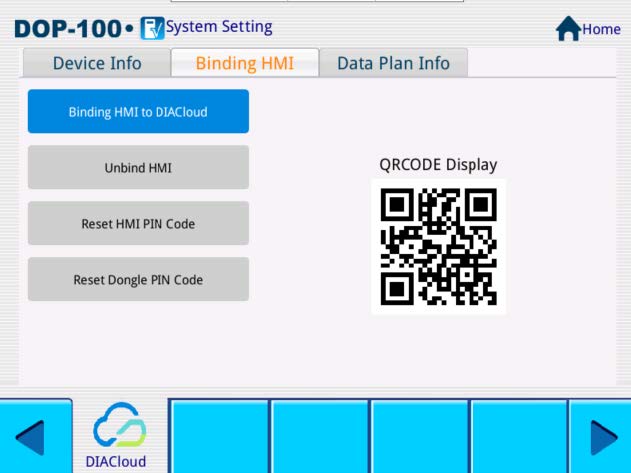Viewport: 631px width, 473px height.
Task: Choose Reset HMI PIN Code
Action: click(138, 223)
